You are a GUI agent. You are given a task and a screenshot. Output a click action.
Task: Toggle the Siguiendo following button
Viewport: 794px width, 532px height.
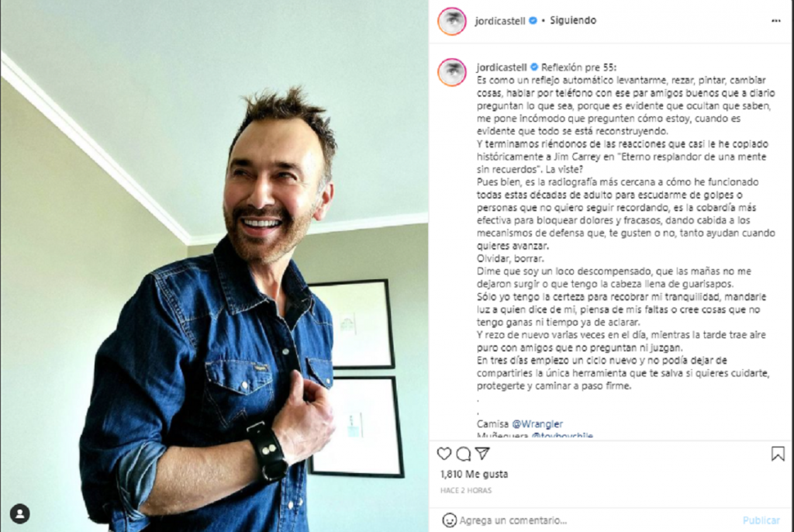tap(573, 20)
